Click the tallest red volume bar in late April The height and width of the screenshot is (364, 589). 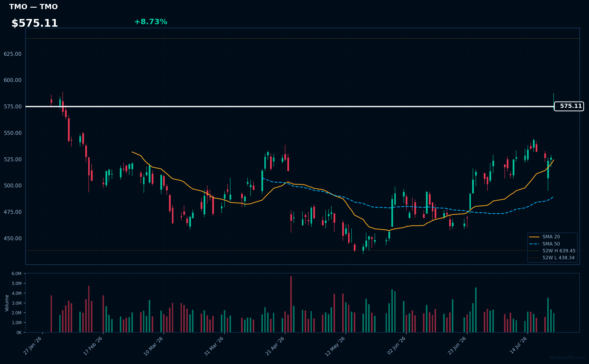291,304
